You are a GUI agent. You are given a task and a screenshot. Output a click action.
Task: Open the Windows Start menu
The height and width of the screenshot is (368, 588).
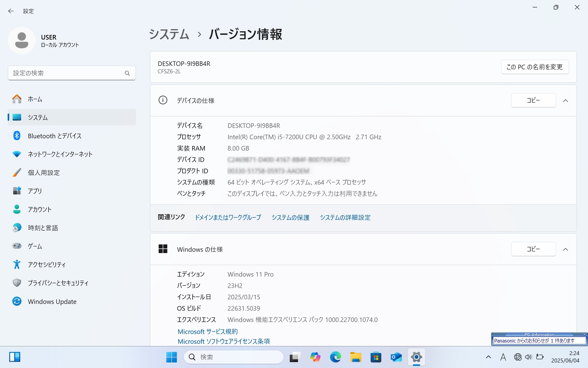pyautogui.click(x=171, y=357)
